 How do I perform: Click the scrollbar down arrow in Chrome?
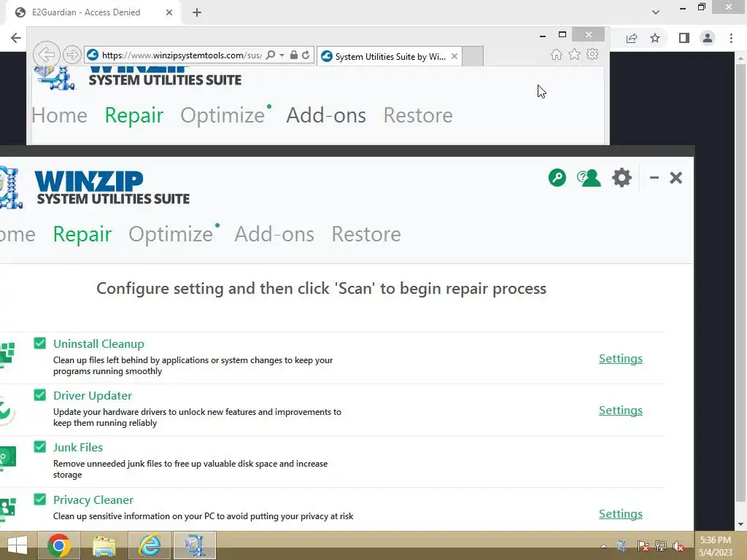coord(740,524)
